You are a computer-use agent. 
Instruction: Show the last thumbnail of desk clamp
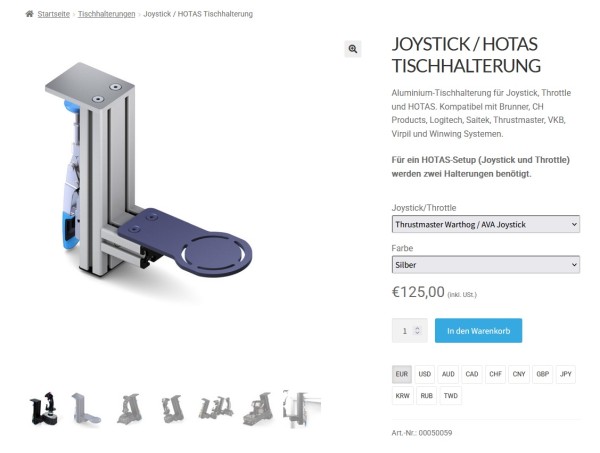click(x=302, y=408)
